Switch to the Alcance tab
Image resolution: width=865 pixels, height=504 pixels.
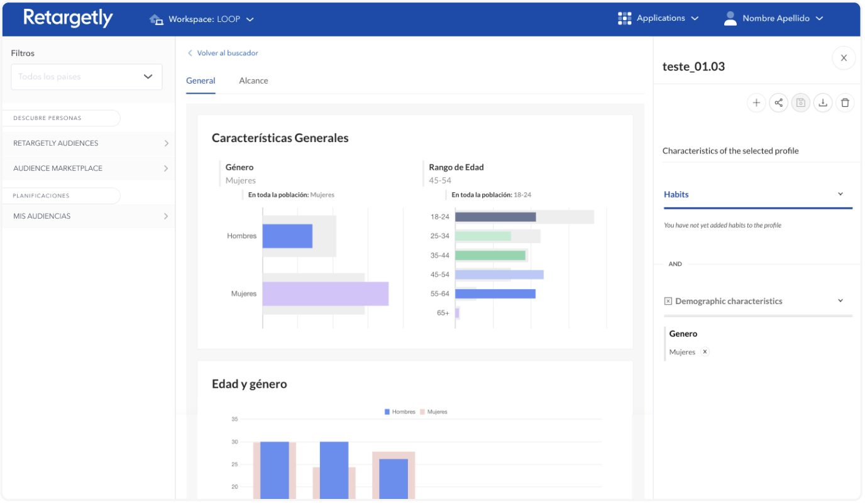(253, 81)
